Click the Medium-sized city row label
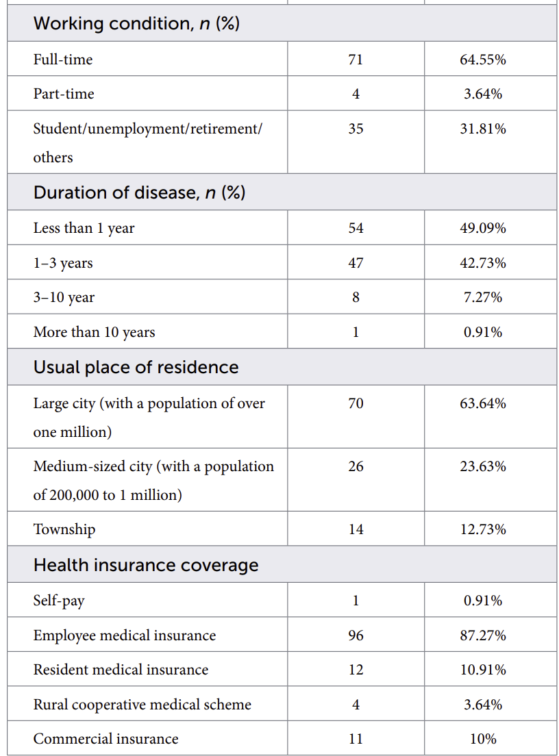The image size is (559, 756). click(x=153, y=480)
